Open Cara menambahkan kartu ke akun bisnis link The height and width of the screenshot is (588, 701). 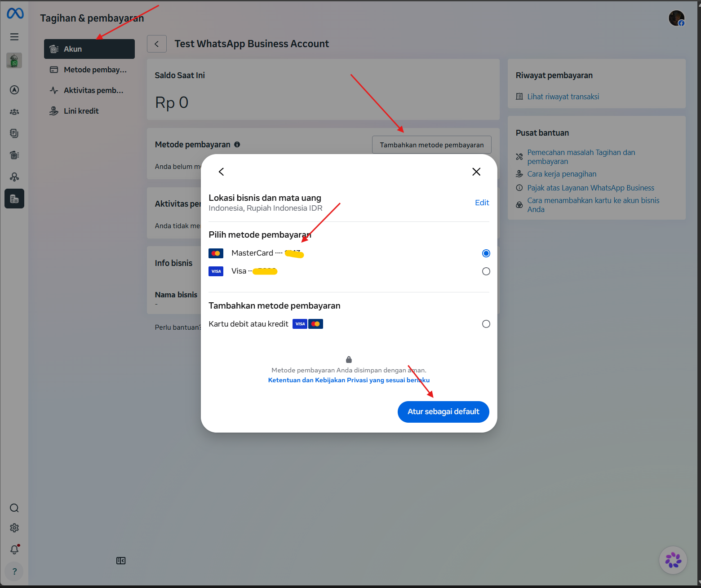[593, 205]
